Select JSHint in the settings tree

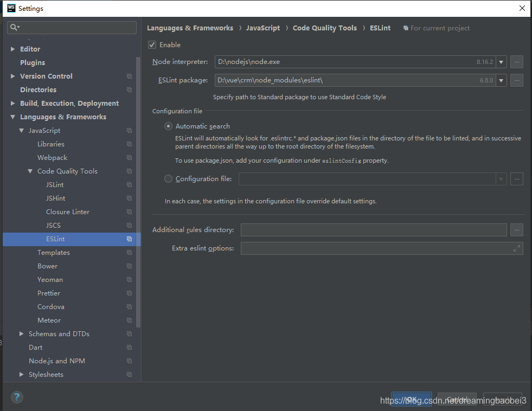(x=56, y=198)
